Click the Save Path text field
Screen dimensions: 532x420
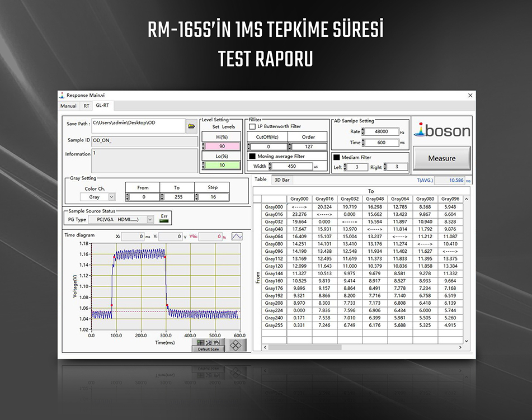tap(138, 125)
